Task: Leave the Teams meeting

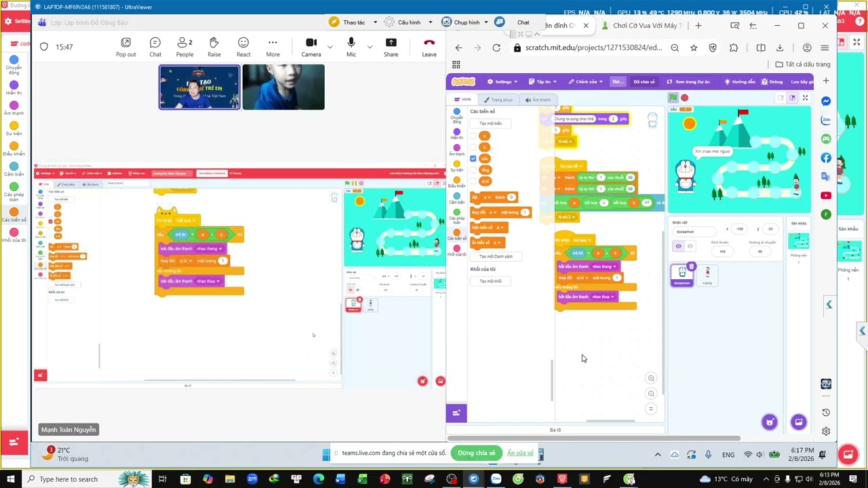Action: click(429, 47)
